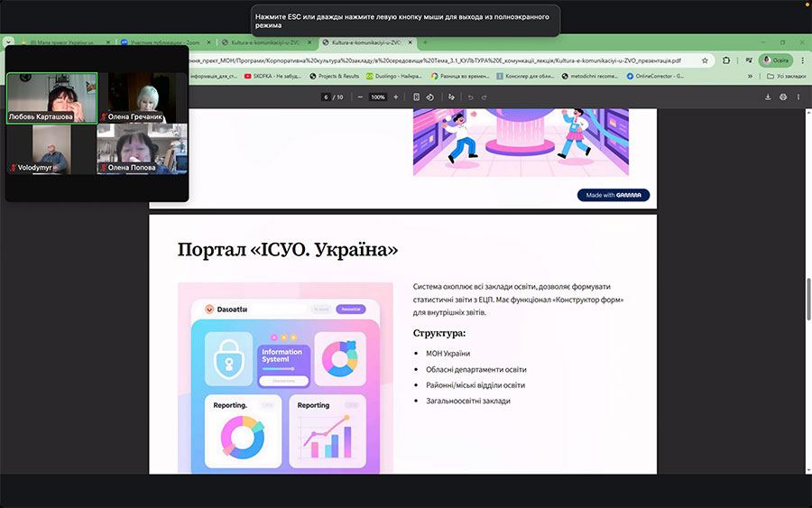Open the Projects & Results bookmark
Screen dimensions: 812x508
click(334, 76)
